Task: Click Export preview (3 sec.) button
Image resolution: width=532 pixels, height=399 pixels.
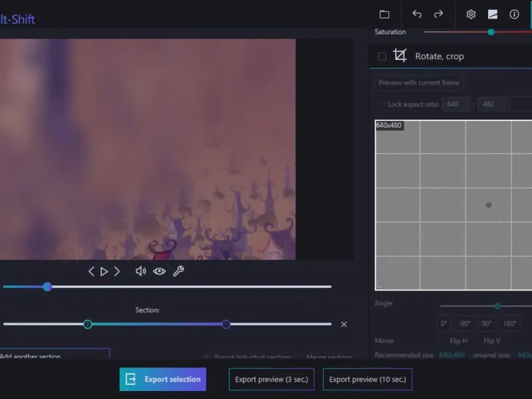Action: (x=271, y=379)
